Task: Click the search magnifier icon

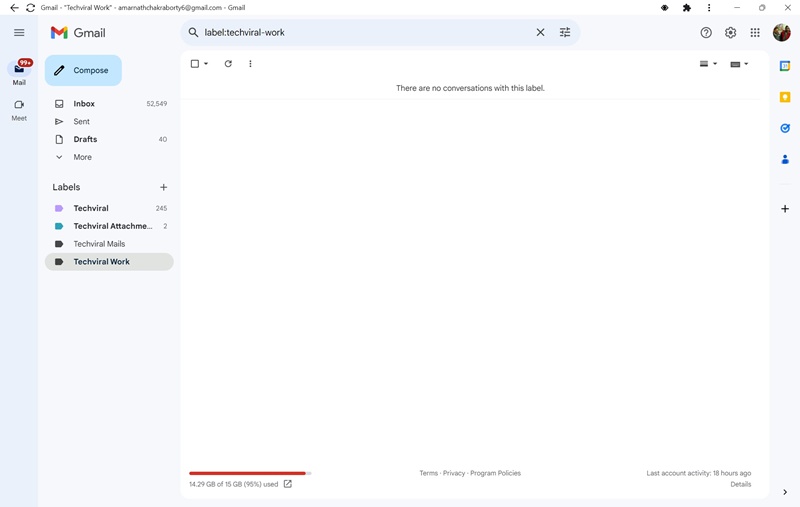Action: click(x=193, y=33)
